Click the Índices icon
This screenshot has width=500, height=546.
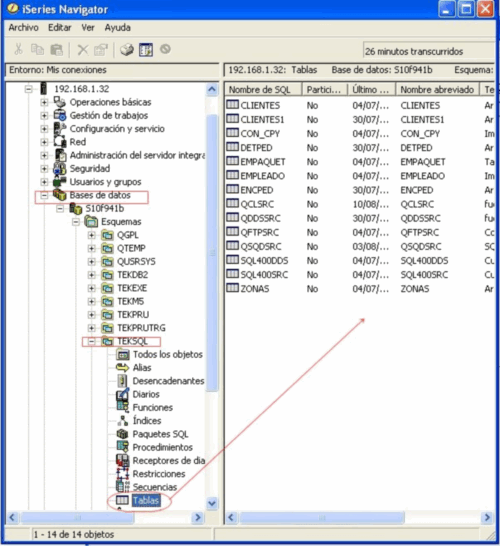[x=123, y=421]
